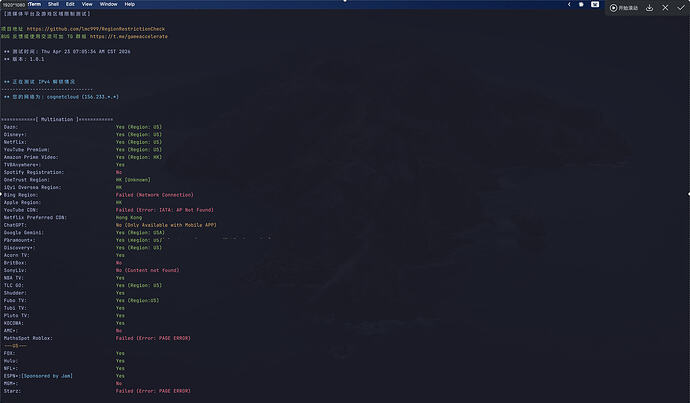Click the 'Acorn TV:' row label

(17, 255)
